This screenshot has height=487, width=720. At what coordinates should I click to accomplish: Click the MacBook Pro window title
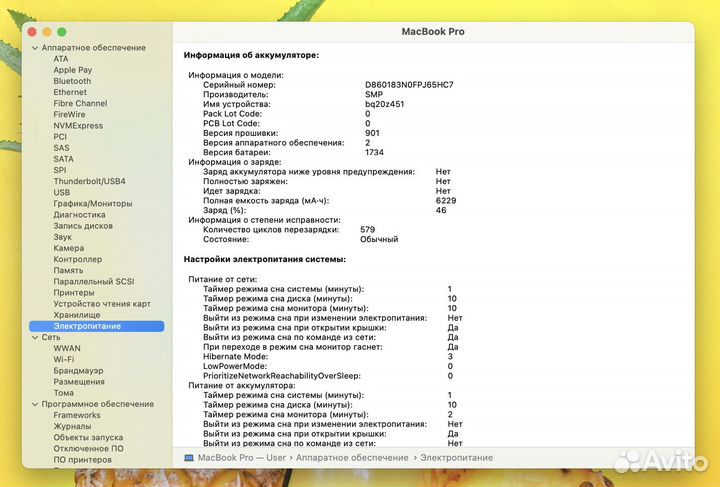pos(433,32)
